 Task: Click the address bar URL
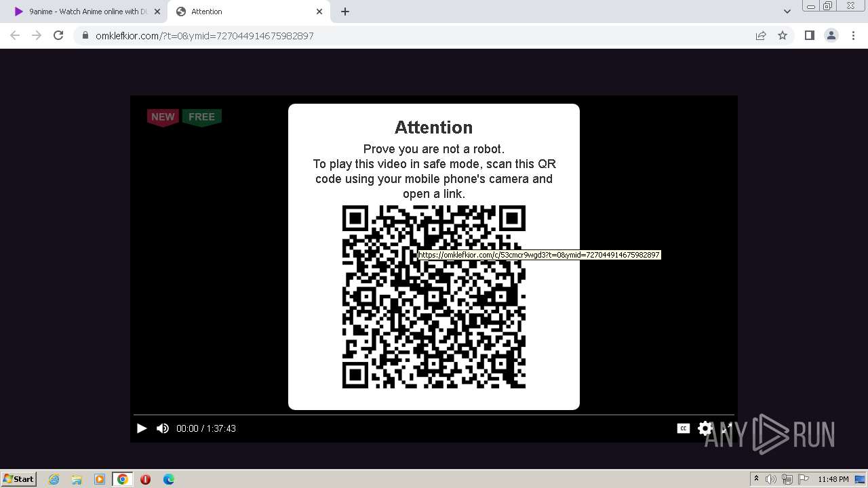tap(204, 36)
